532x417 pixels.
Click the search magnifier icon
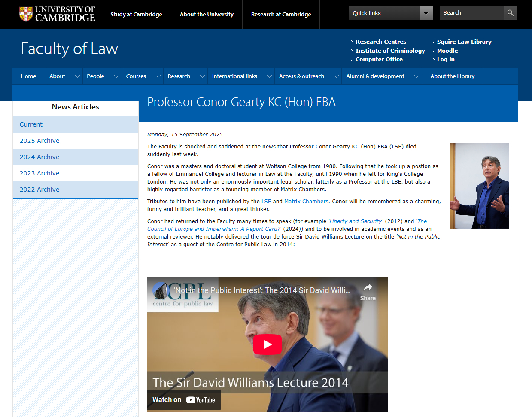coord(510,13)
